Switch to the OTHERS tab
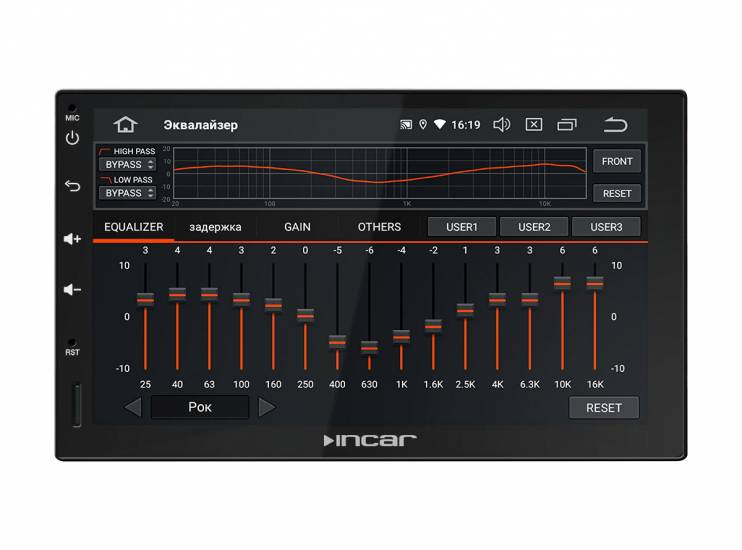This screenshot has height=550, width=742. (379, 227)
